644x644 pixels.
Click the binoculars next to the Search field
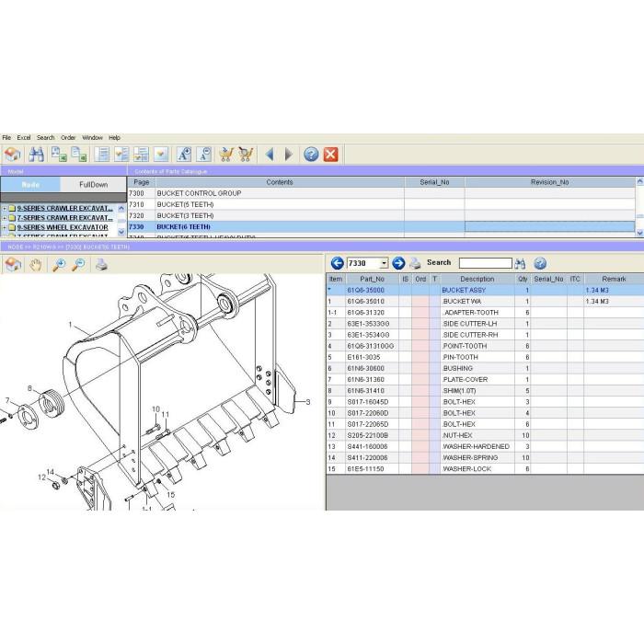pos(520,264)
